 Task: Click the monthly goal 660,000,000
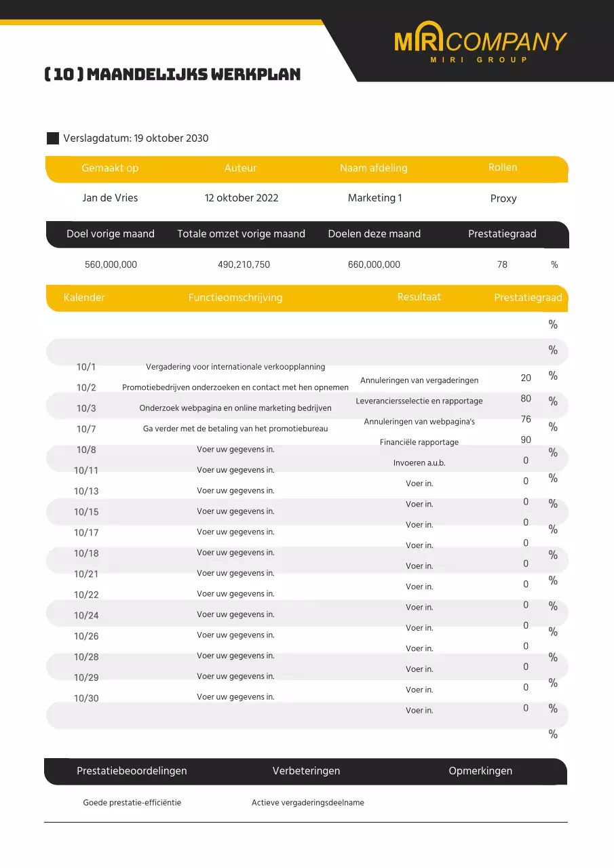click(x=374, y=264)
